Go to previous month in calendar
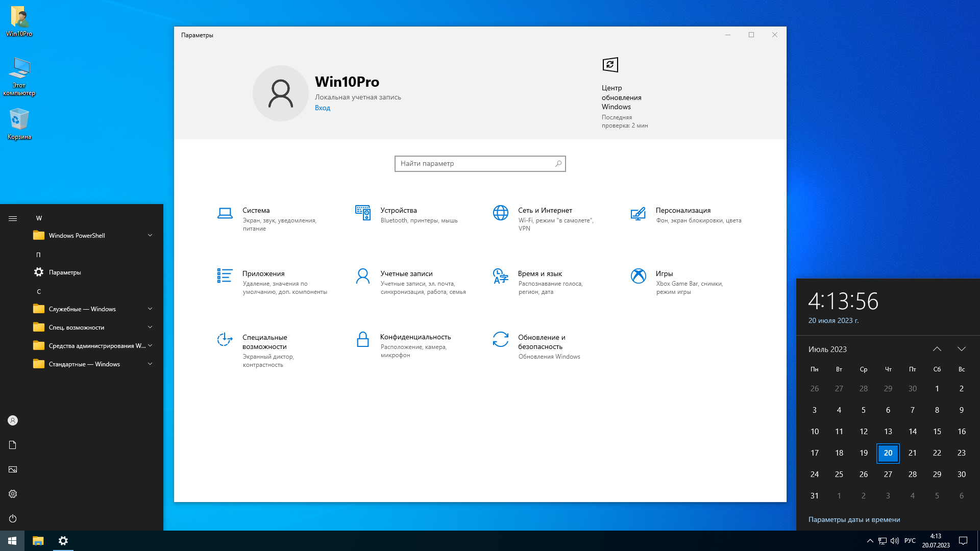Image resolution: width=980 pixels, height=551 pixels. (x=937, y=349)
